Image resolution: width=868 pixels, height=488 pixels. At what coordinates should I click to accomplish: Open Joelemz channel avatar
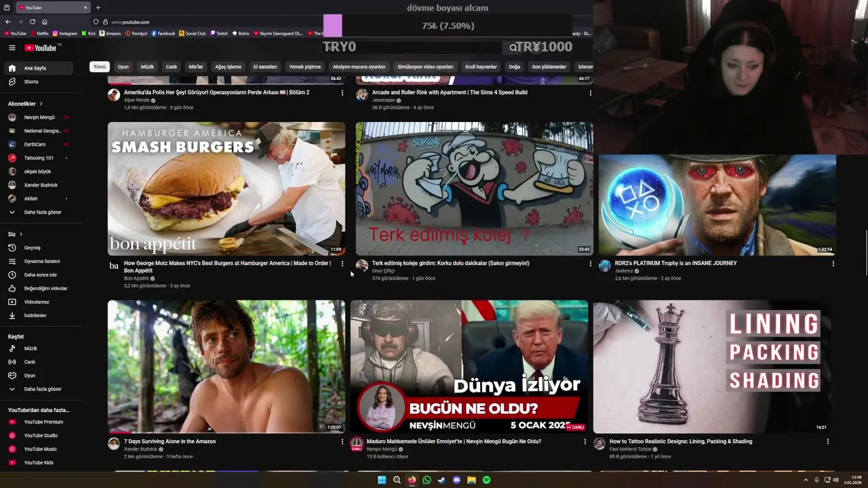click(605, 266)
